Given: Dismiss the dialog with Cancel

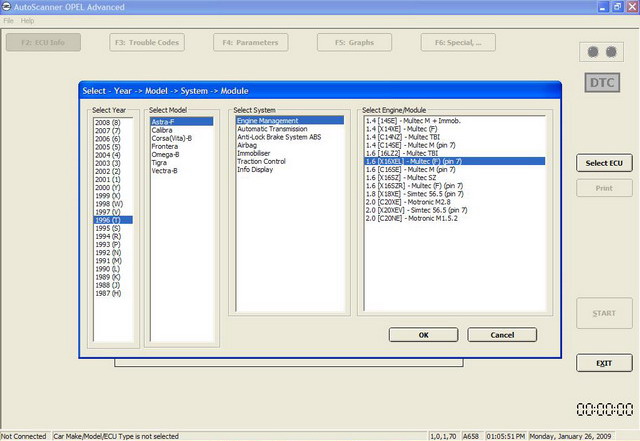Looking at the screenshot, I should 502,335.
